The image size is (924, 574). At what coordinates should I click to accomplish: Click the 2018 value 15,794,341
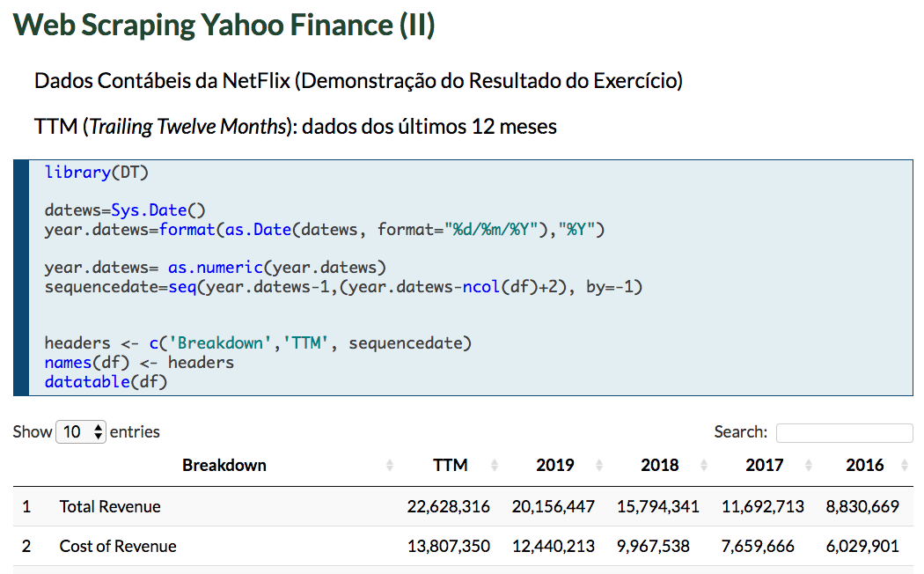658,507
